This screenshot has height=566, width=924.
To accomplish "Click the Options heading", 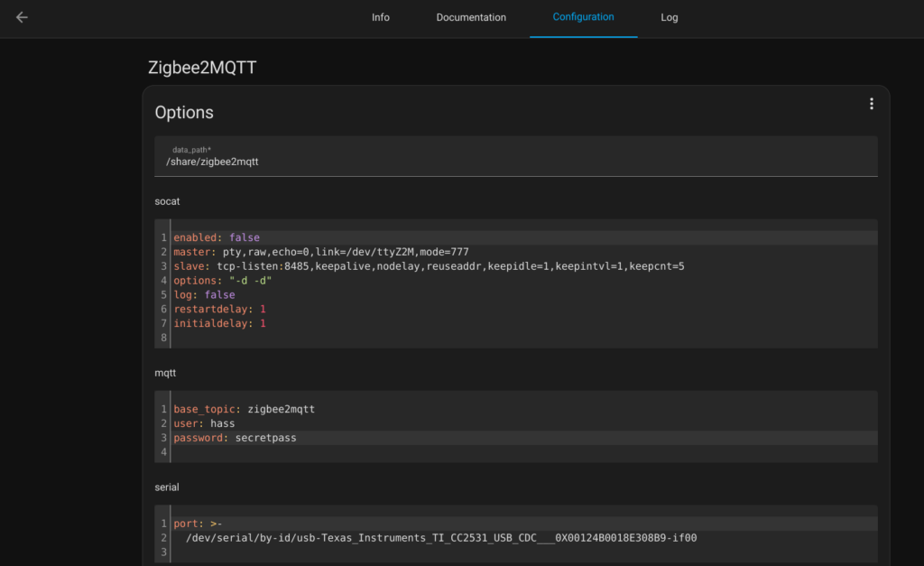I will coord(184,113).
